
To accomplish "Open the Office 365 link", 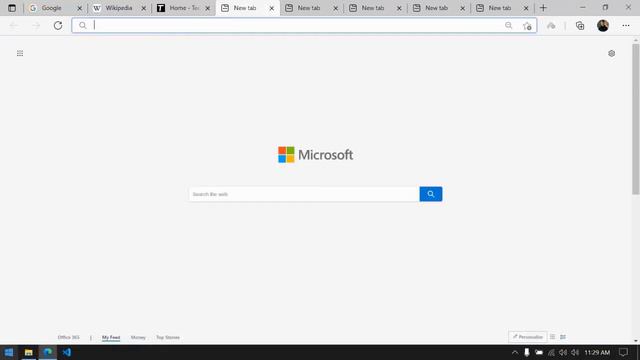I will click(x=69, y=337).
